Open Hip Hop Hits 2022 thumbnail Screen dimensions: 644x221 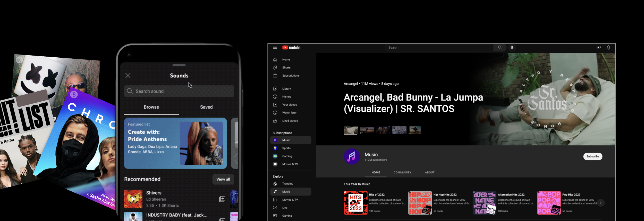click(x=420, y=203)
